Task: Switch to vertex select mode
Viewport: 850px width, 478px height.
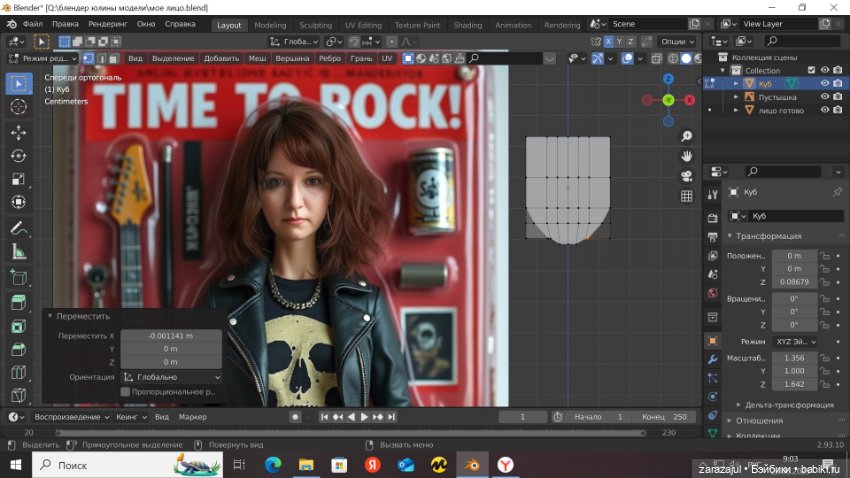Action: point(87,58)
